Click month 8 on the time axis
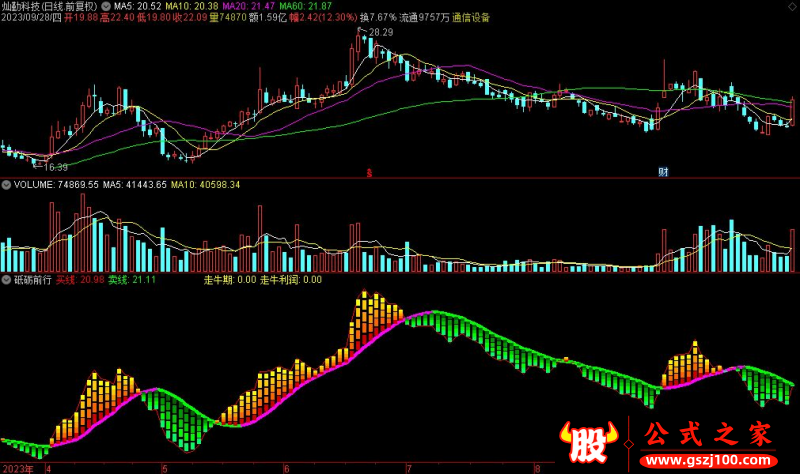This screenshot has height=474, width=800. 537,468
